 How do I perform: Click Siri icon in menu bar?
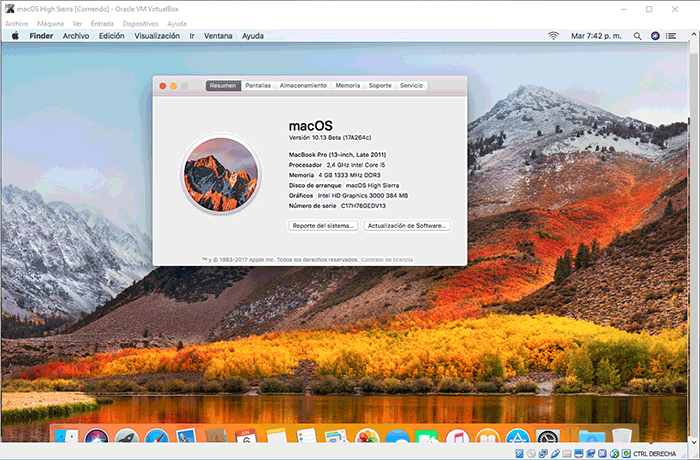(655, 36)
